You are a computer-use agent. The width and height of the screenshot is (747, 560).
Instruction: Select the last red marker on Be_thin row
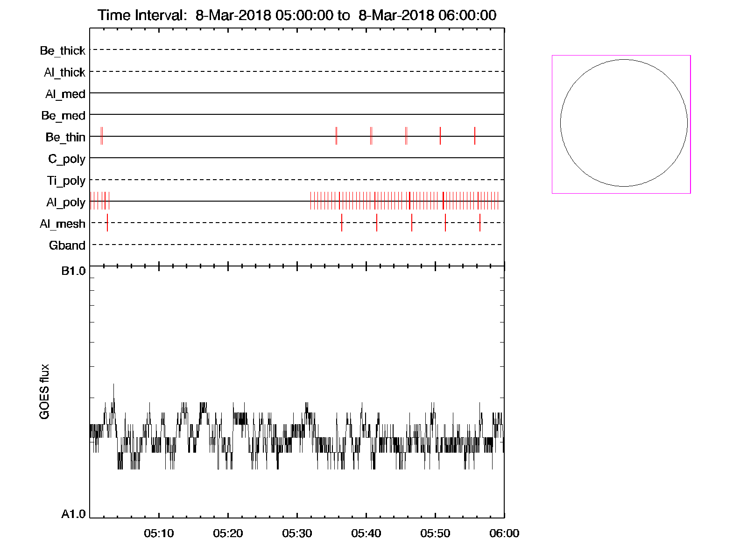(x=475, y=136)
